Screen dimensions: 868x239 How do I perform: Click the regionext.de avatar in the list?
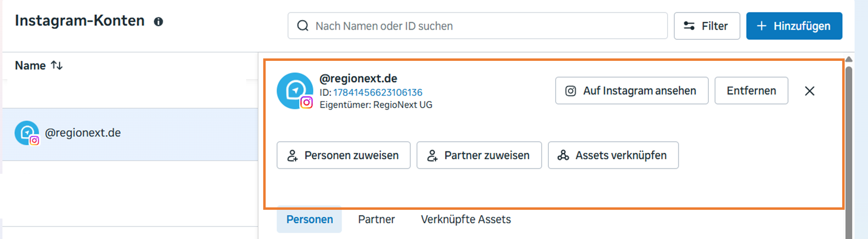[27, 133]
